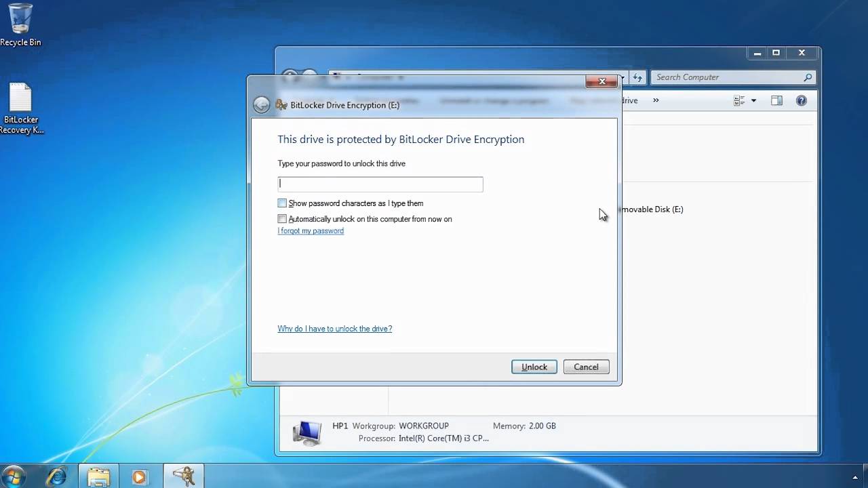The image size is (868, 488).
Task: Click the 'Memory: 2.00 GB' detail text
Action: pyautogui.click(x=524, y=426)
